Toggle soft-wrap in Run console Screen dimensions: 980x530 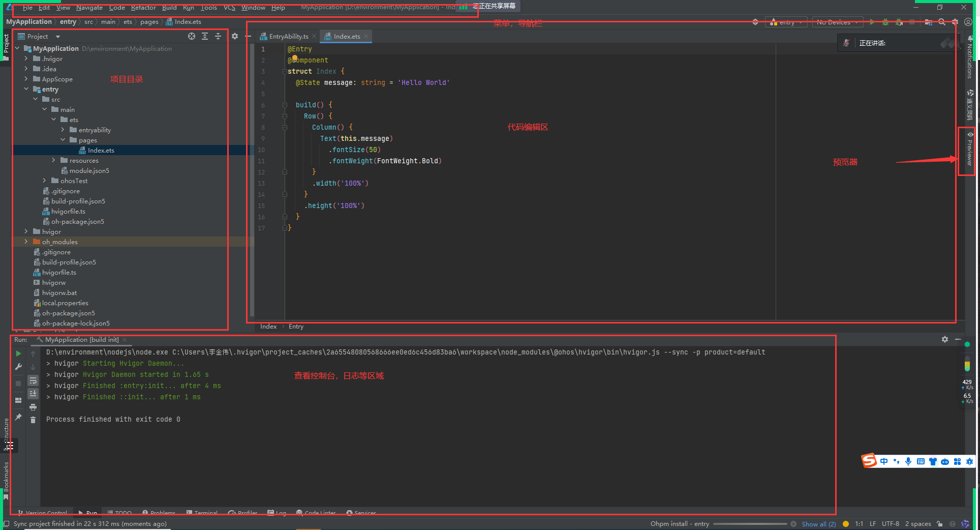click(x=33, y=380)
